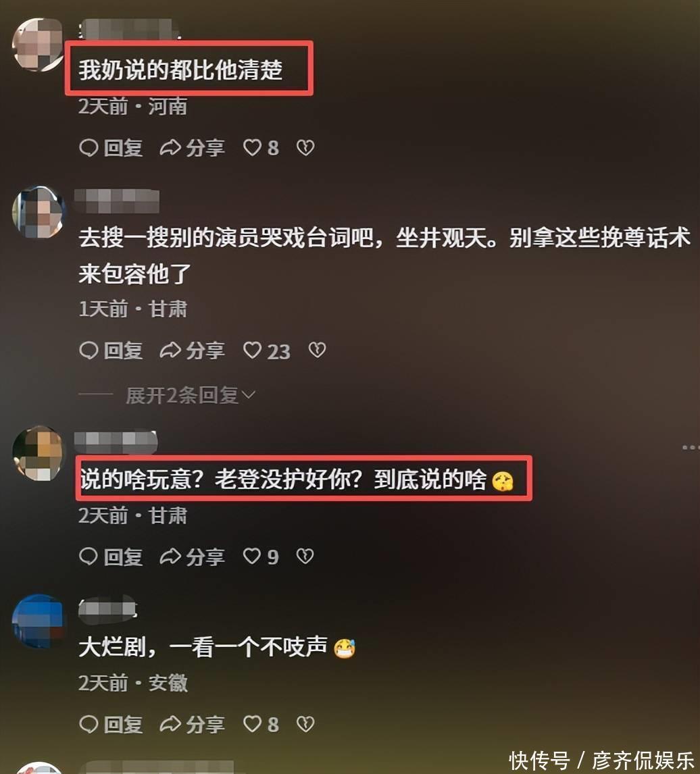
Task: Share the 说的啥玩意 comment
Action: point(192,557)
